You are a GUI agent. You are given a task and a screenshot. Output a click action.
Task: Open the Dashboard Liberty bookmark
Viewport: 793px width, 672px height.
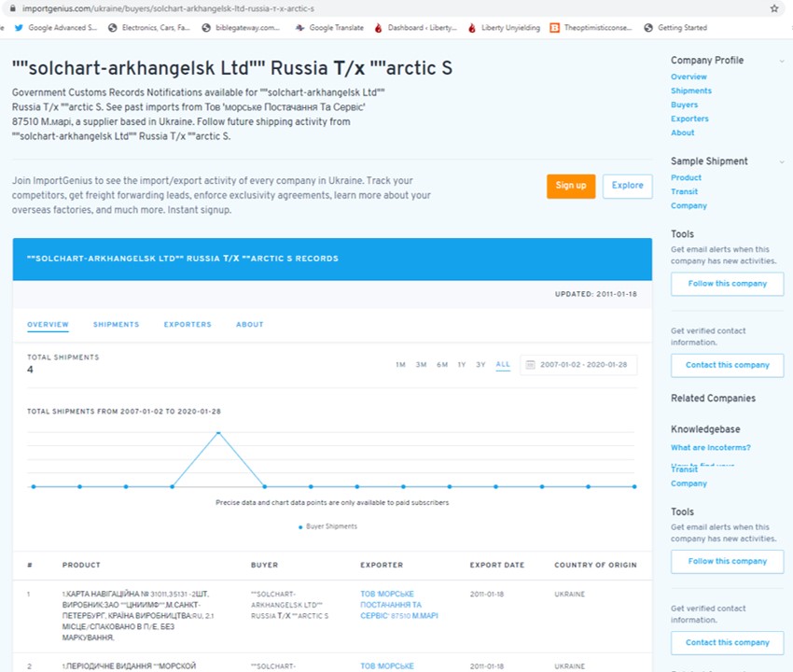point(415,28)
